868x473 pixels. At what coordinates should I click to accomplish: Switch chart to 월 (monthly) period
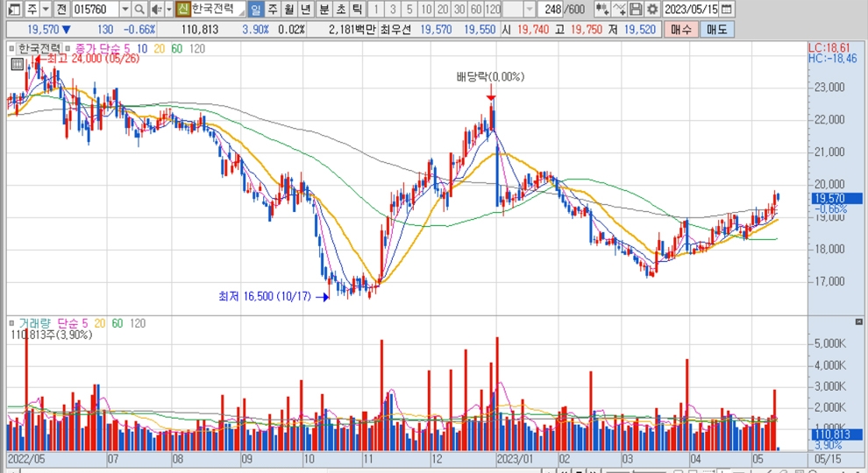tap(288, 9)
